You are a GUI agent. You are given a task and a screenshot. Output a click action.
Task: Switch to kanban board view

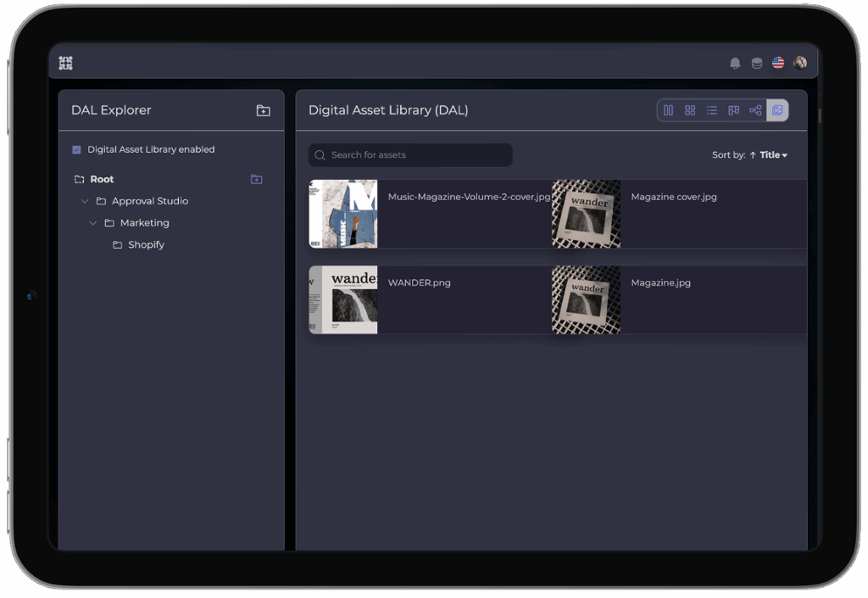733,110
